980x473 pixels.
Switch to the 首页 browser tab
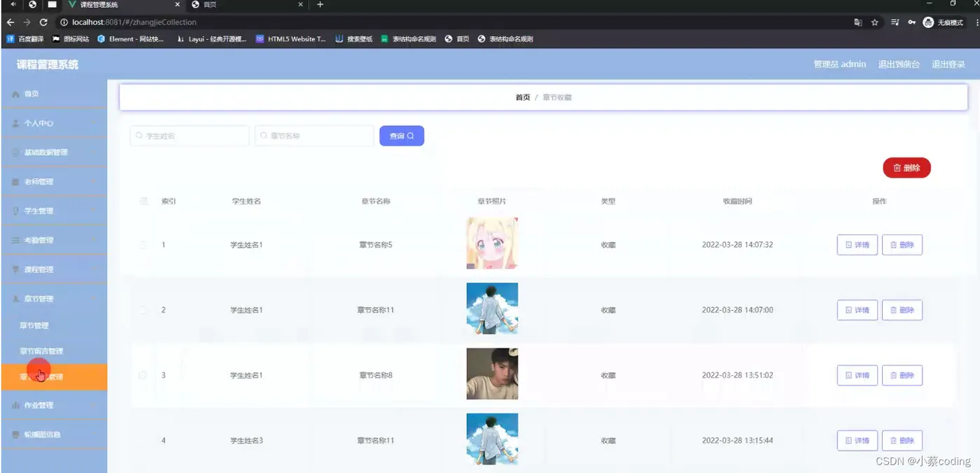[x=245, y=4]
